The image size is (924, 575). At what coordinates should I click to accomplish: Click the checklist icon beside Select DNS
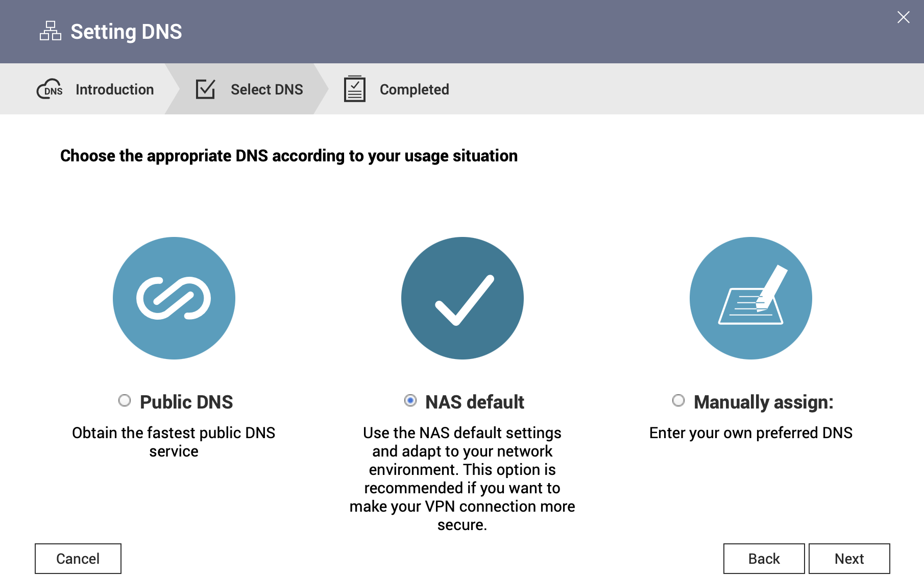(x=205, y=88)
